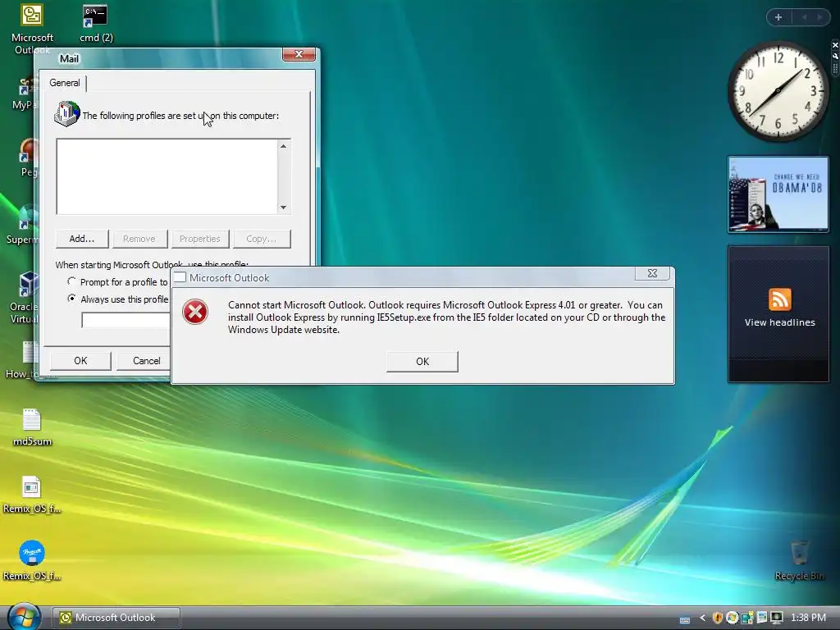Click the profiles list scroll up arrow

283,146
